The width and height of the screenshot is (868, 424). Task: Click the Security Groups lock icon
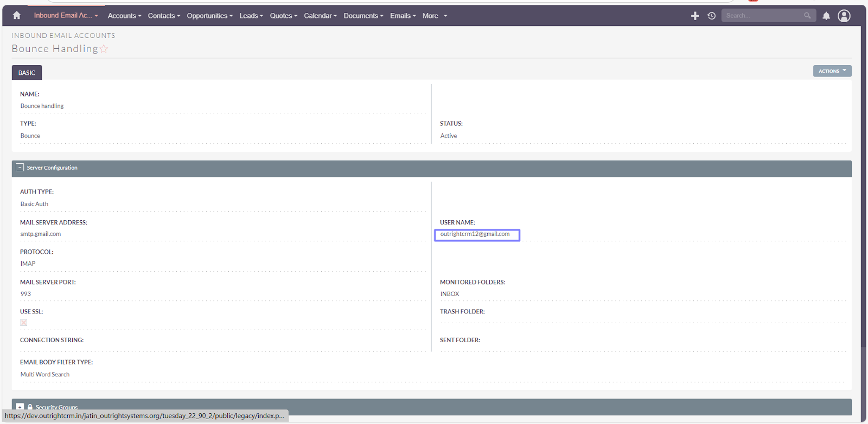(x=30, y=407)
